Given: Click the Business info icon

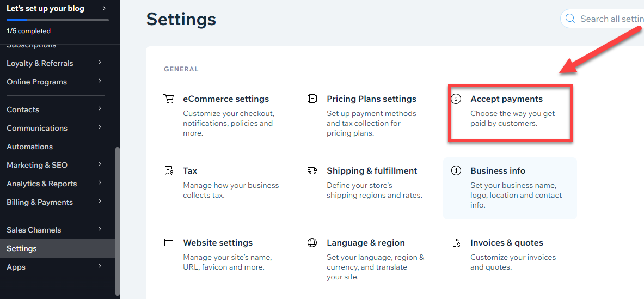Looking at the screenshot, I should coord(456,170).
